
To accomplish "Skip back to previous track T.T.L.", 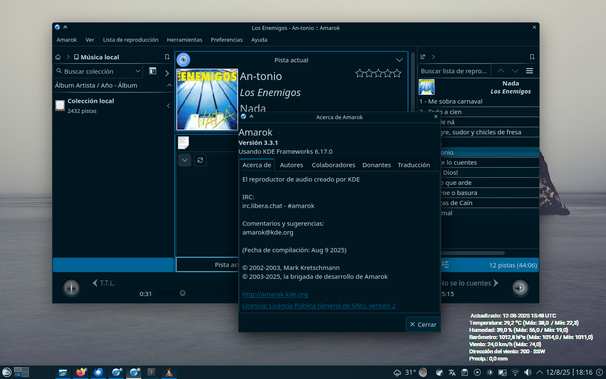I will (x=104, y=283).
